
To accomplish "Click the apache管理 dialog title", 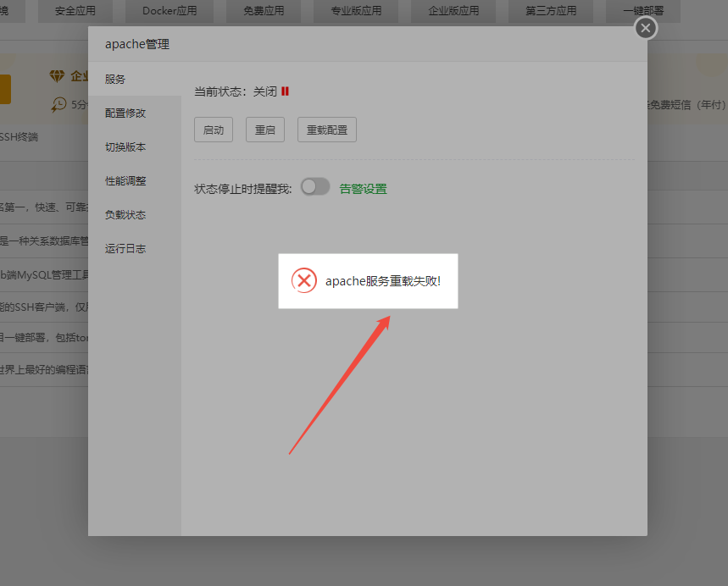I will pyautogui.click(x=137, y=45).
